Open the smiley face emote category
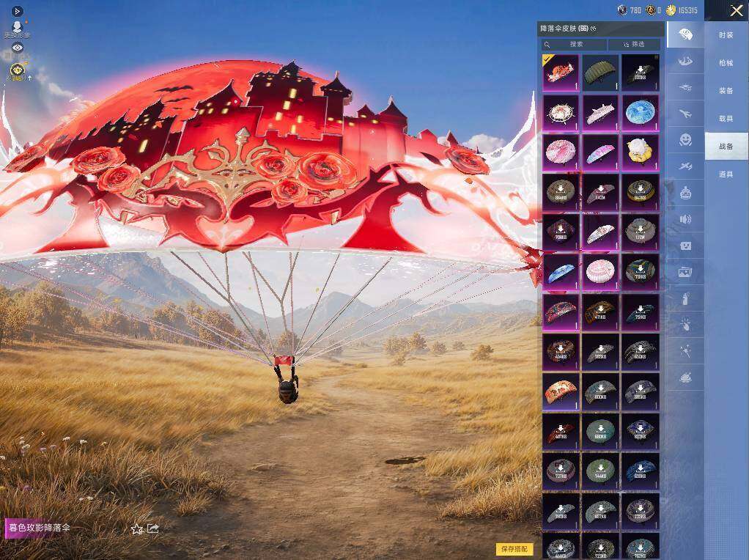Viewport: 749px width, 560px height. tap(685, 139)
